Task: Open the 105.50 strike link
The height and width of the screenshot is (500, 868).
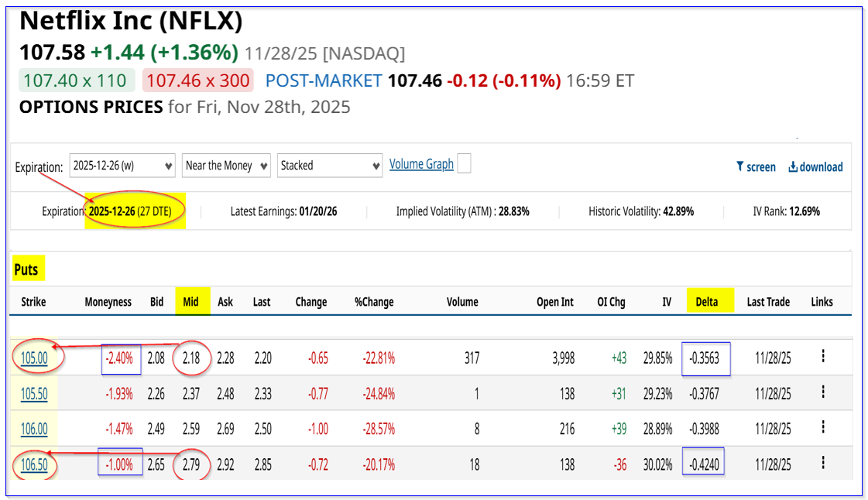Action: pos(33,394)
